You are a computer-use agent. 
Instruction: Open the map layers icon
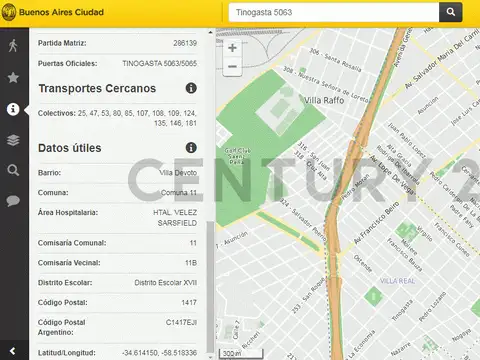13,140
